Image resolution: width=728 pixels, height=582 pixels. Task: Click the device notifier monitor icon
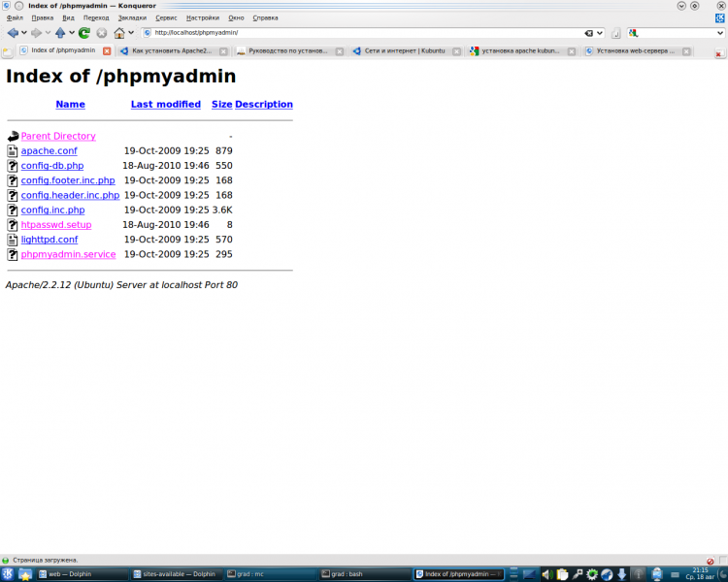coord(657,574)
